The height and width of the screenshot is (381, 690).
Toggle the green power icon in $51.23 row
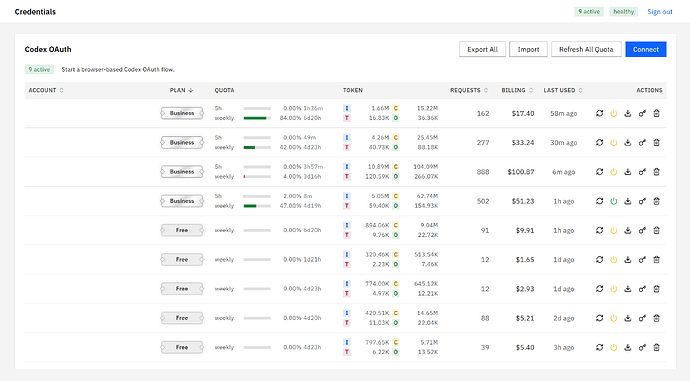[613, 201]
